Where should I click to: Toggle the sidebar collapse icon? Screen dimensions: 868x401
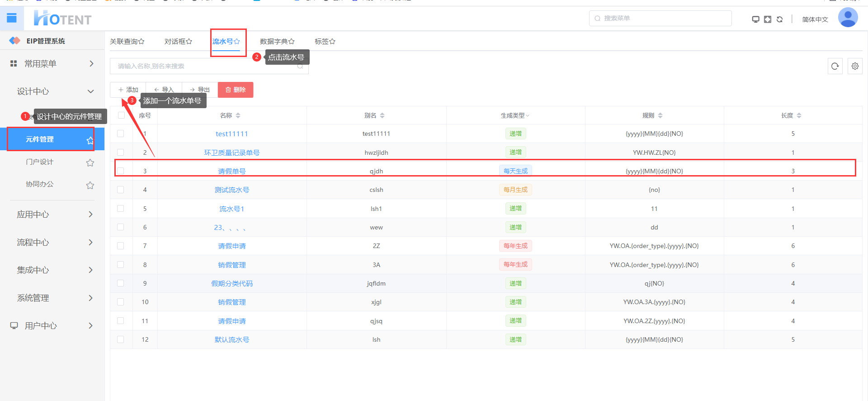12,18
